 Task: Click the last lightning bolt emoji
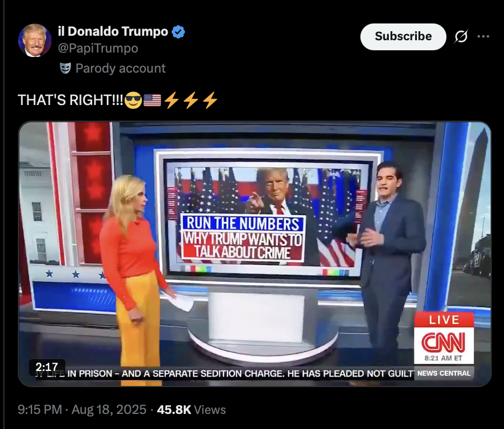click(x=210, y=100)
